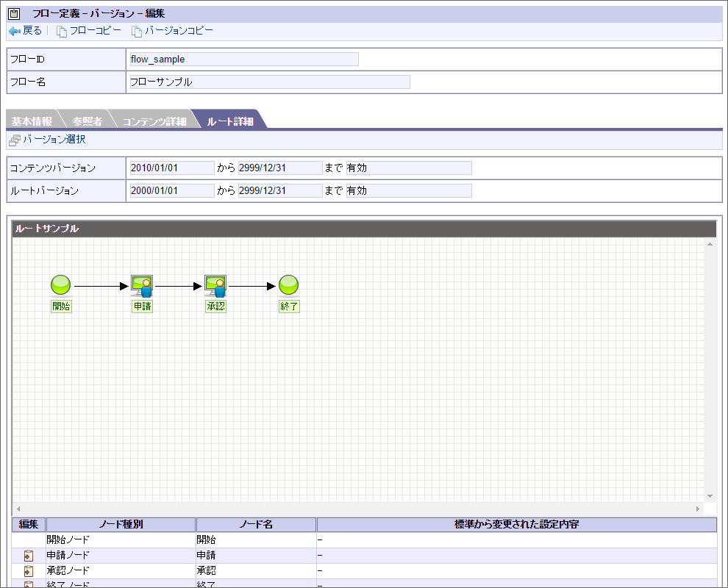Click the フロー名 field フローサンプル
The image size is (728, 588).
click(x=270, y=82)
